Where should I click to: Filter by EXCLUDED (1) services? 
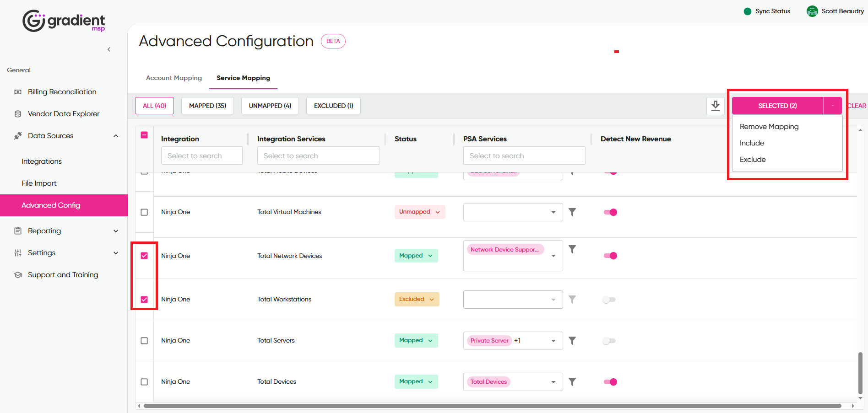coord(333,106)
